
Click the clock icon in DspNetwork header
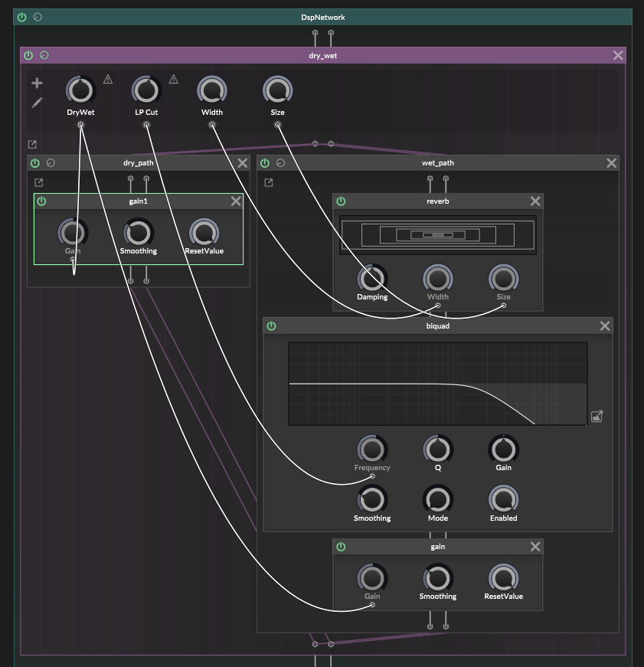tap(38, 17)
